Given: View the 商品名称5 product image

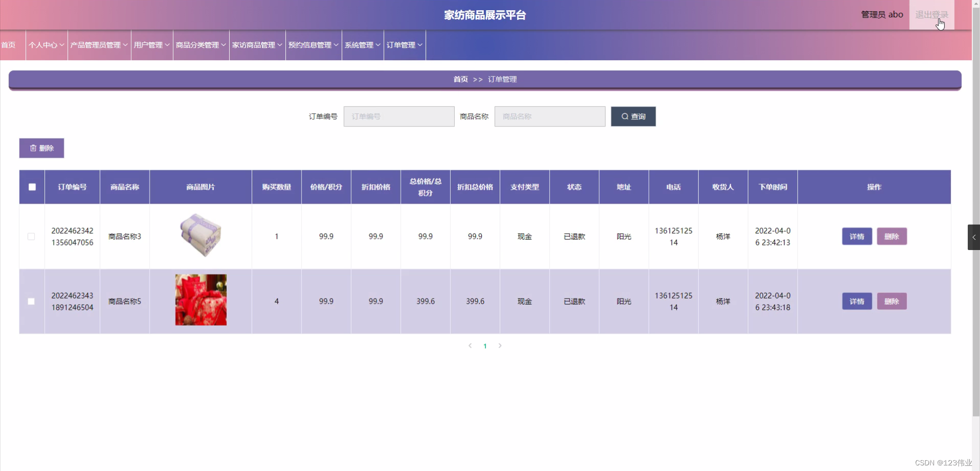Looking at the screenshot, I should (x=201, y=300).
